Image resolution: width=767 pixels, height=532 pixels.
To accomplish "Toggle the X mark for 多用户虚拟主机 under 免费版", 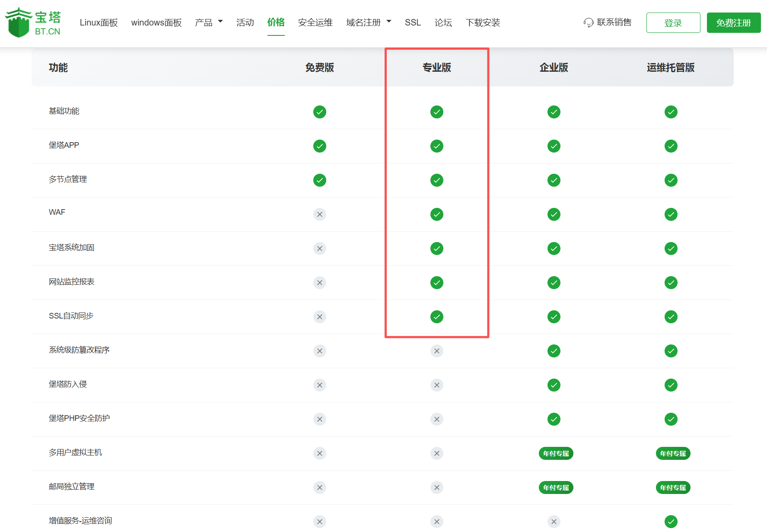I will (x=320, y=453).
